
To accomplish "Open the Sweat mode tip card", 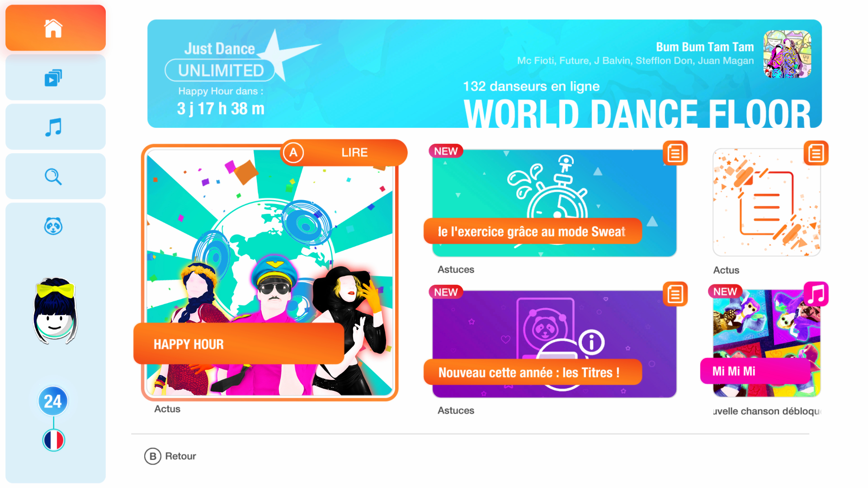I will coord(554,203).
